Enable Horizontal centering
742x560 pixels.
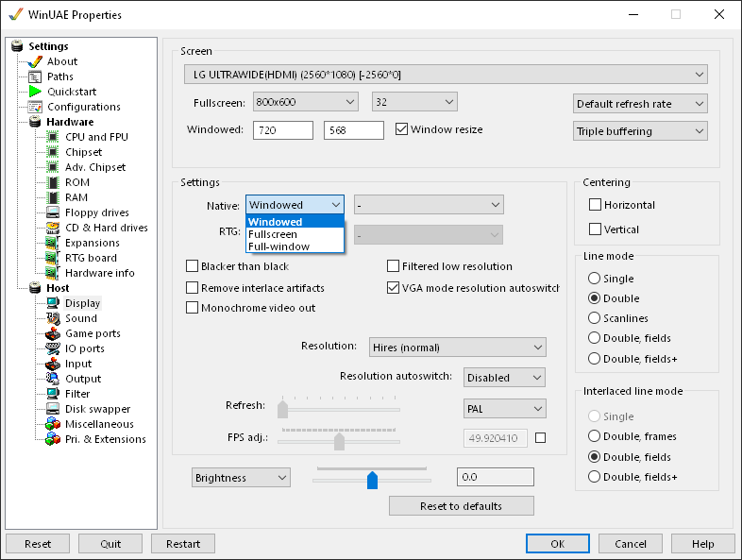[595, 205]
